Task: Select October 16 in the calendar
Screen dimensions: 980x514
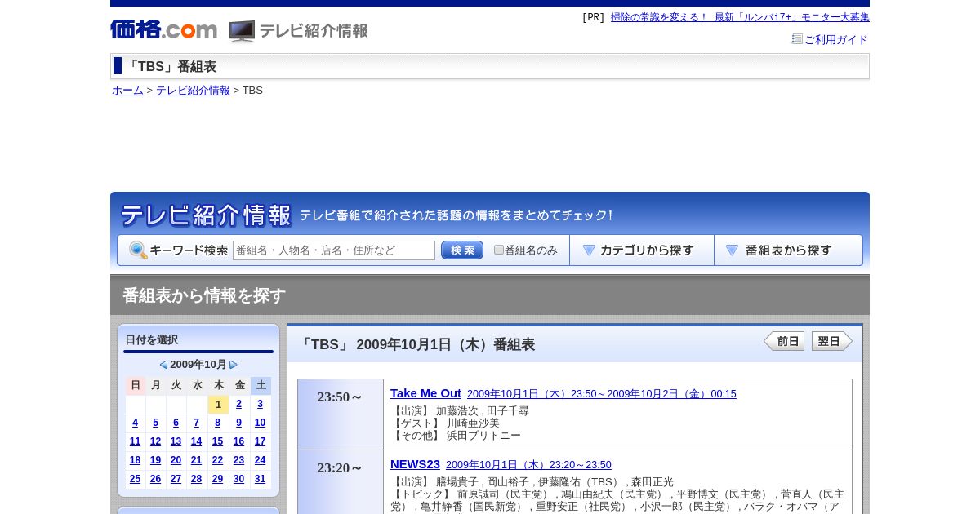Action: pyautogui.click(x=239, y=441)
